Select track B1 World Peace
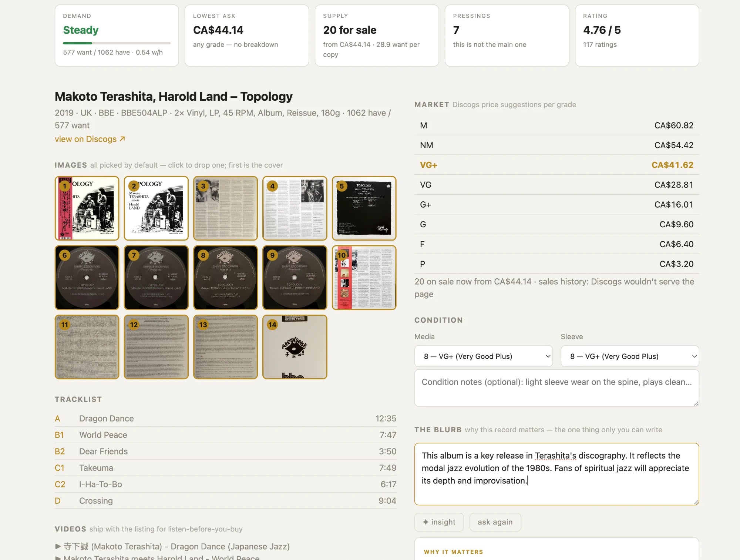Viewport: 740px width, 560px height. pyautogui.click(x=225, y=435)
